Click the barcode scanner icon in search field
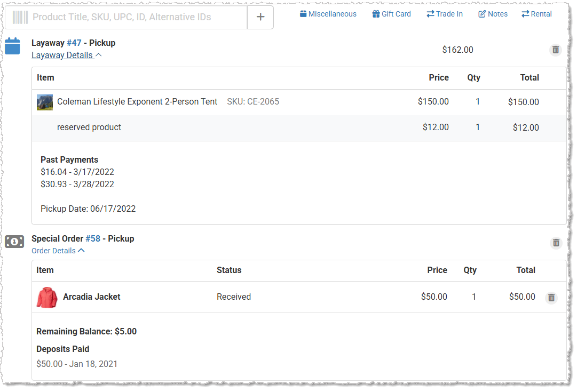 [x=20, y=17]
